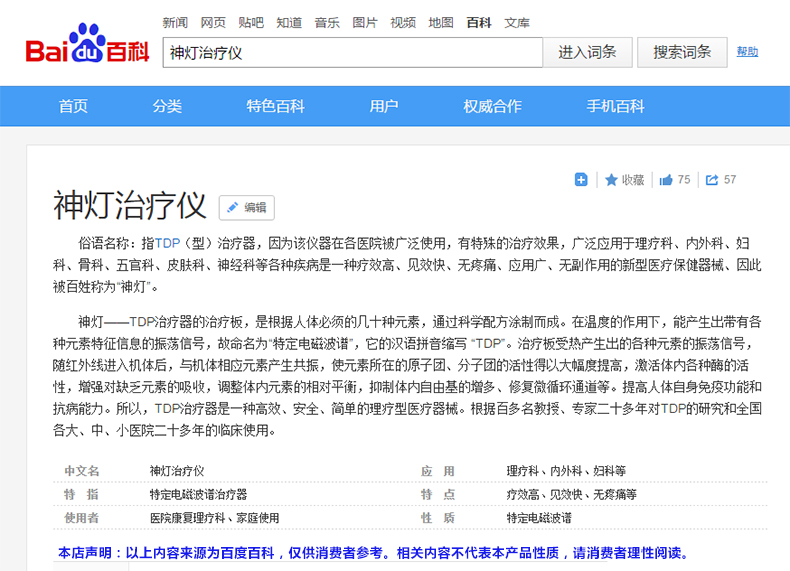Screen dimensions: 790x571
Task: Select the 百科 top link
Action: click(479, 23)
